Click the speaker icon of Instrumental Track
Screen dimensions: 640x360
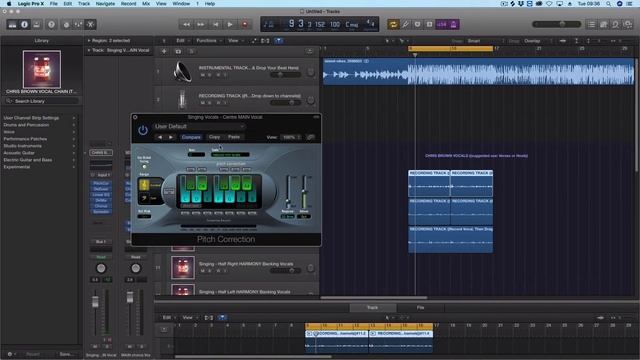click(x=182, y=72)
